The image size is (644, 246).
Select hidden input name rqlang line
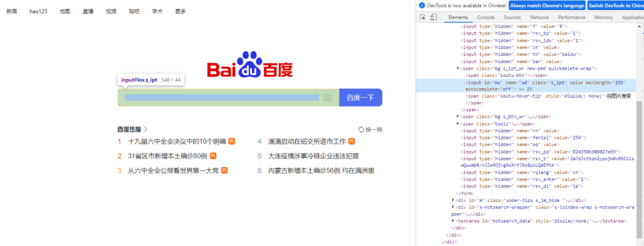[522, 173]
